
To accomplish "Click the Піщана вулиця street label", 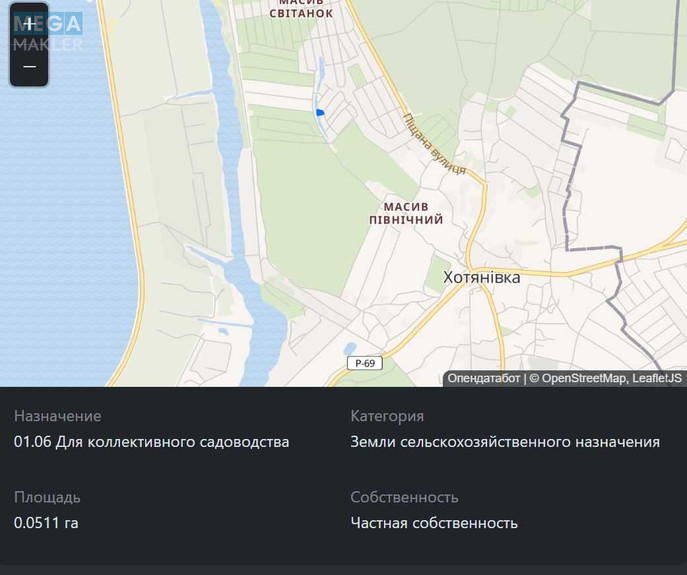I will 434,144.
